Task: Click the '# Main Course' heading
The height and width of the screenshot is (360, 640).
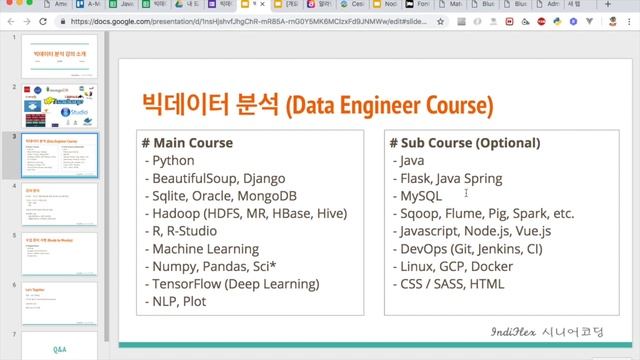Action: point(187,143)
